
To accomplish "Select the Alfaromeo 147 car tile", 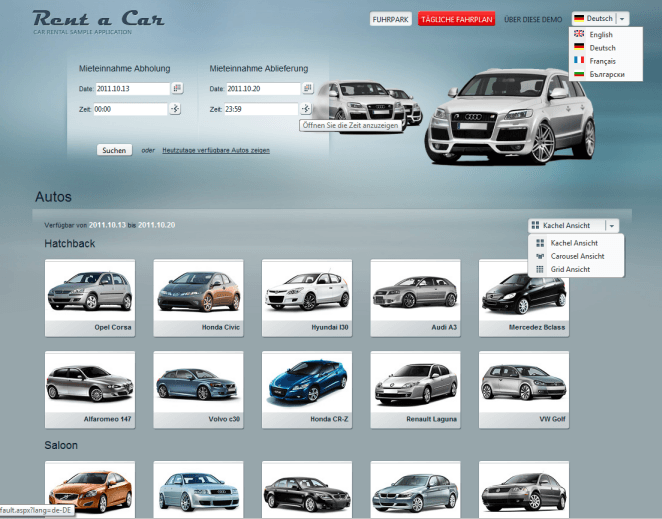I will point(90,390).
